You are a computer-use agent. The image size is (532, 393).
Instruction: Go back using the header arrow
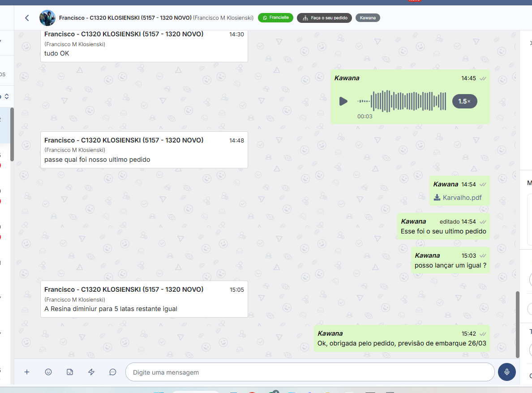coord(27,18)
